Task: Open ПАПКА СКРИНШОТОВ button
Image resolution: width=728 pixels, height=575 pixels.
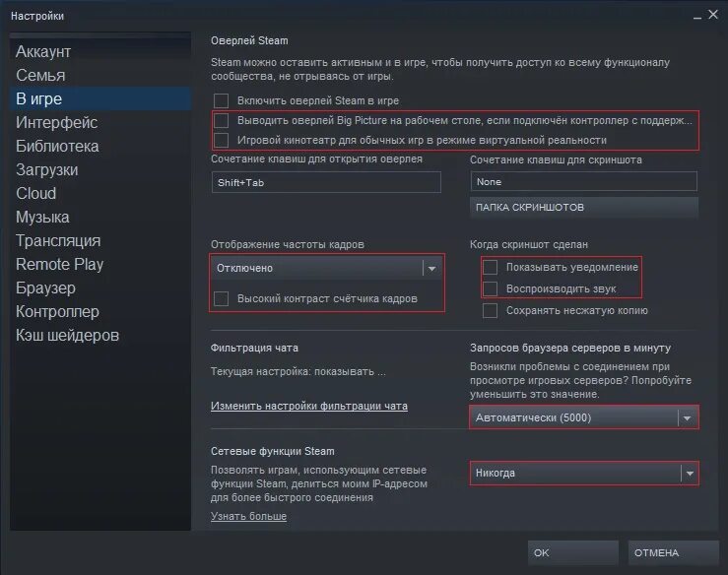Action: click(583, 207)
